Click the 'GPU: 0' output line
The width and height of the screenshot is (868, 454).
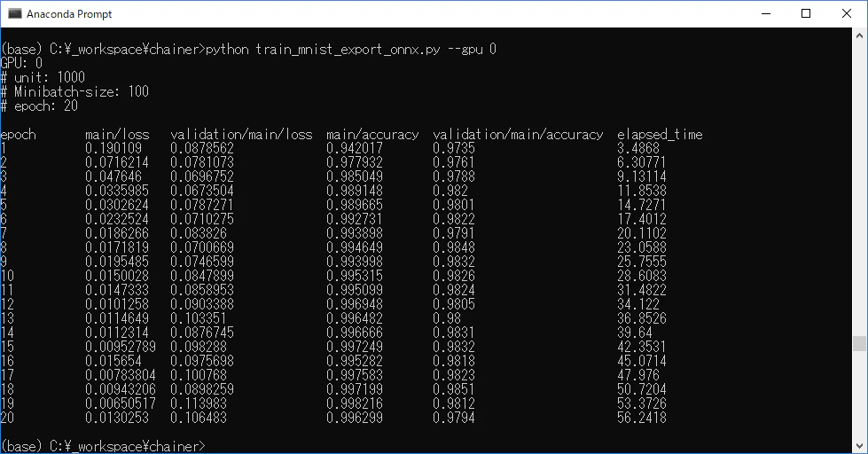click(x=21, y=63)
